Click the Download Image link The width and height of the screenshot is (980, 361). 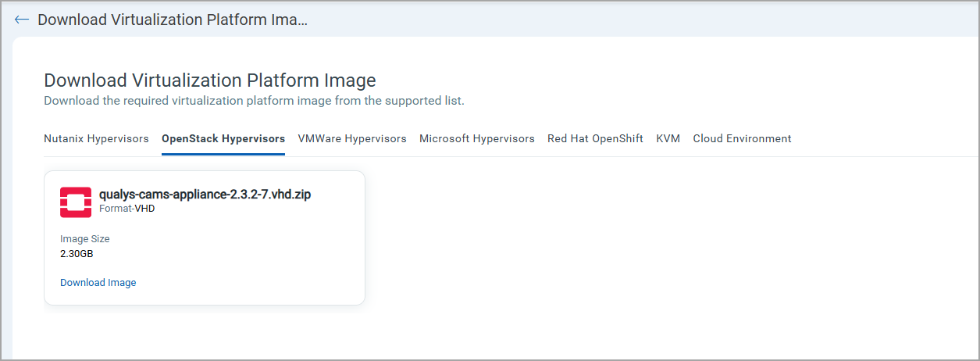tap(98, 283)
